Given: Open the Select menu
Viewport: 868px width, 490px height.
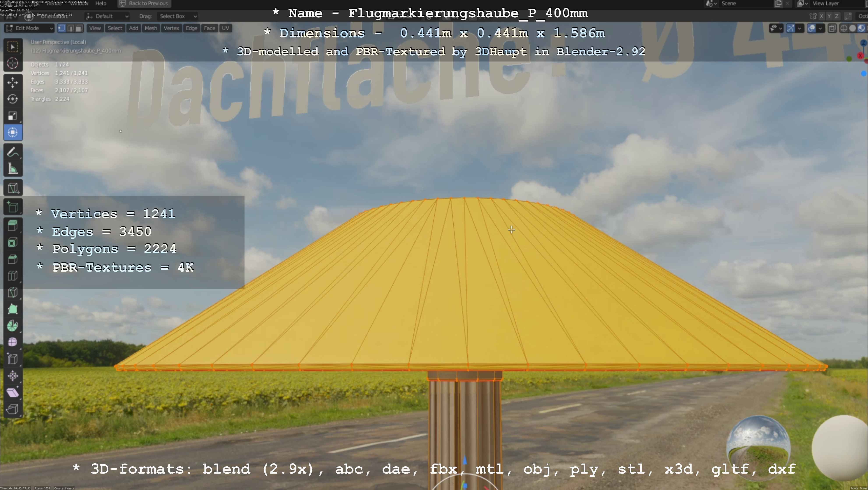Looking at the screenshot, I should [x=115, y=28].
